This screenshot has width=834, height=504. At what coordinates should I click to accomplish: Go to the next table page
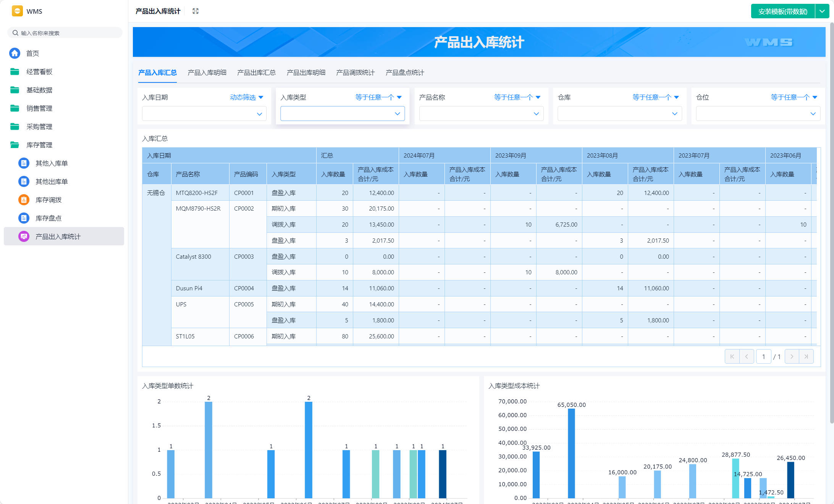(x=792, y=356)
